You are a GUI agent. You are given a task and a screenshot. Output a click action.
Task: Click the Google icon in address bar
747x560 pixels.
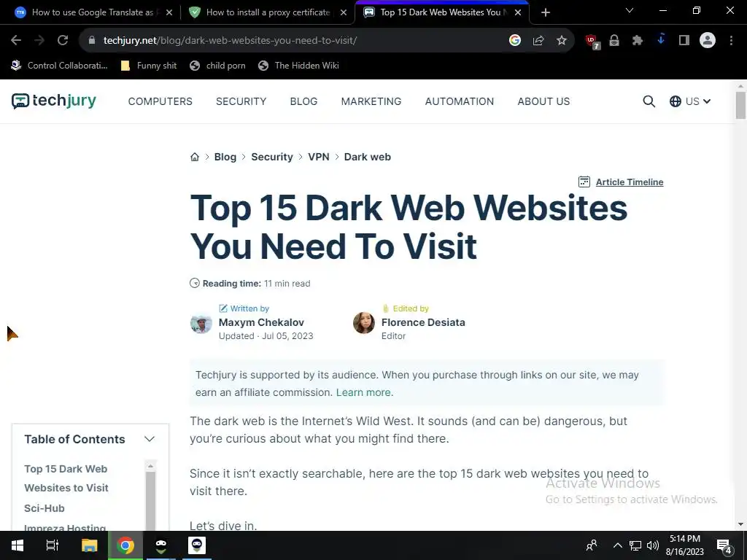point(514,41)
